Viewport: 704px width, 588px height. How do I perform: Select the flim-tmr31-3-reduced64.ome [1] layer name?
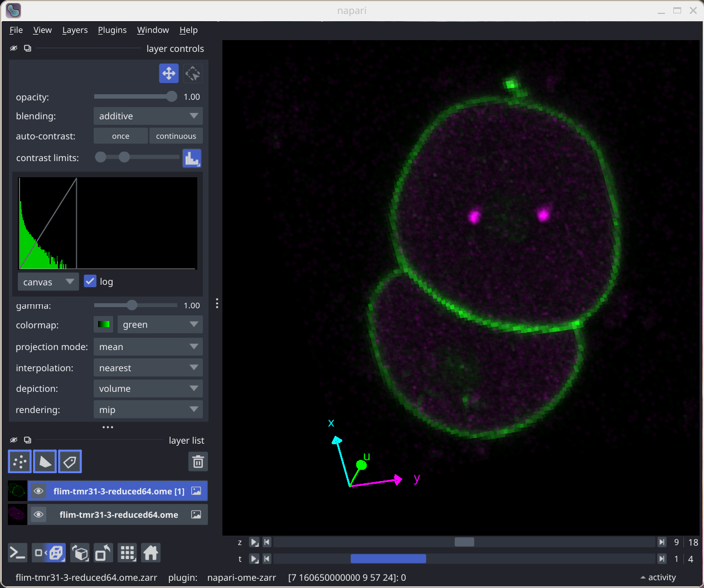[x=119, y=491]
